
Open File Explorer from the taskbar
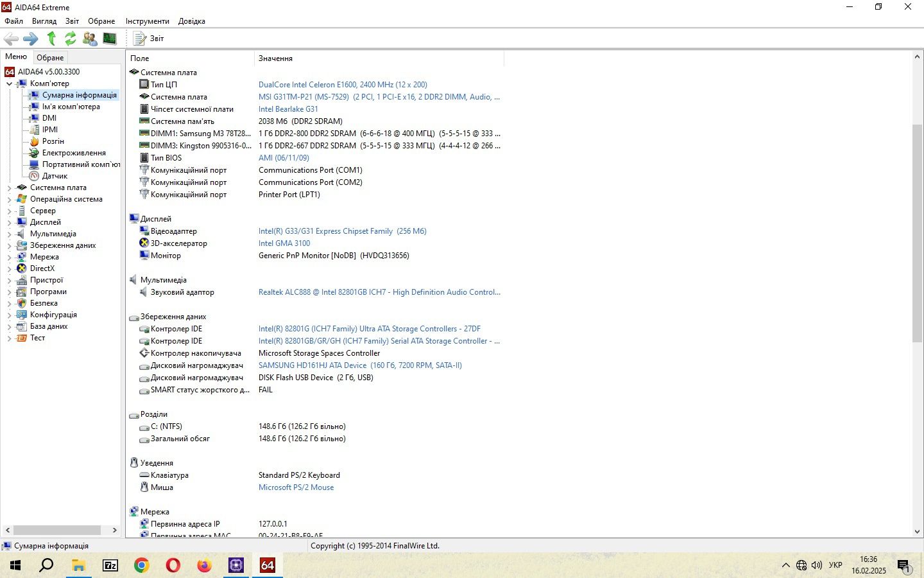tap(78, 565)
